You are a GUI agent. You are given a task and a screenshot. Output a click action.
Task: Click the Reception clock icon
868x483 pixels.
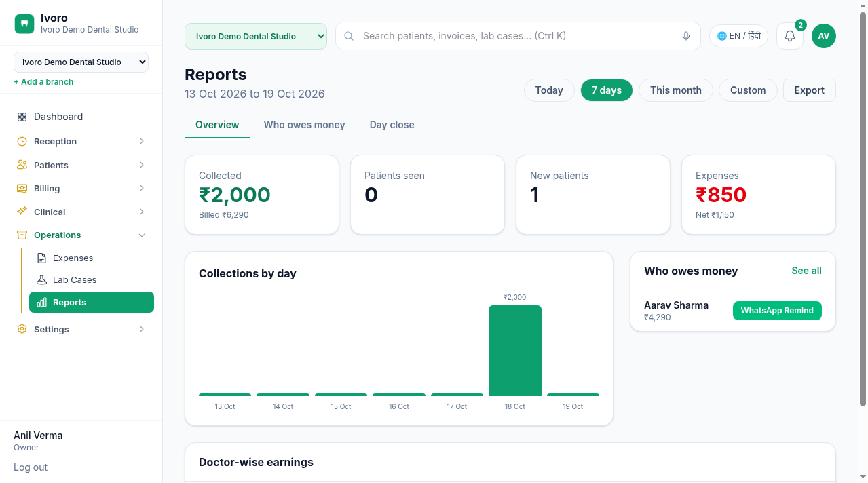[22, 141]
